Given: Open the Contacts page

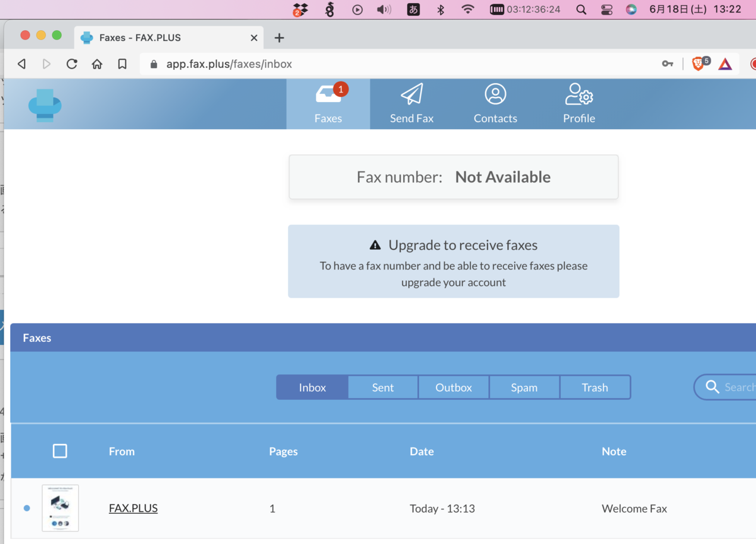Looking at the screenshot, I should pyautogui.click(x=495, y=104).
